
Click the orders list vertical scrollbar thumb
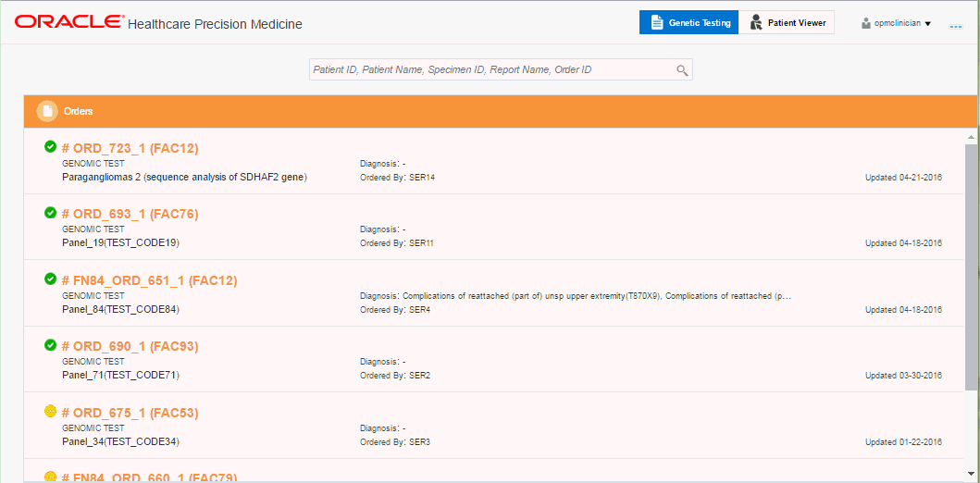pos(971,268)
